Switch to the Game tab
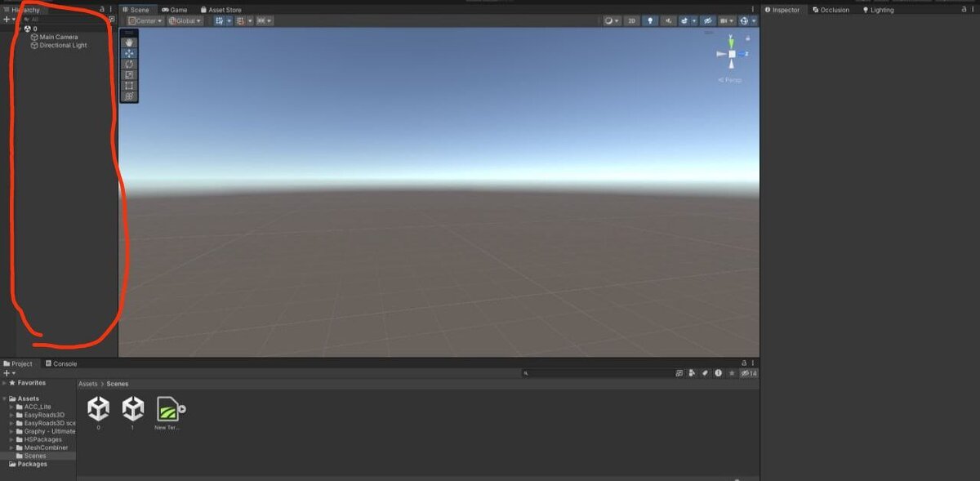This screenshot has height=481, width=980. point(174,10)
